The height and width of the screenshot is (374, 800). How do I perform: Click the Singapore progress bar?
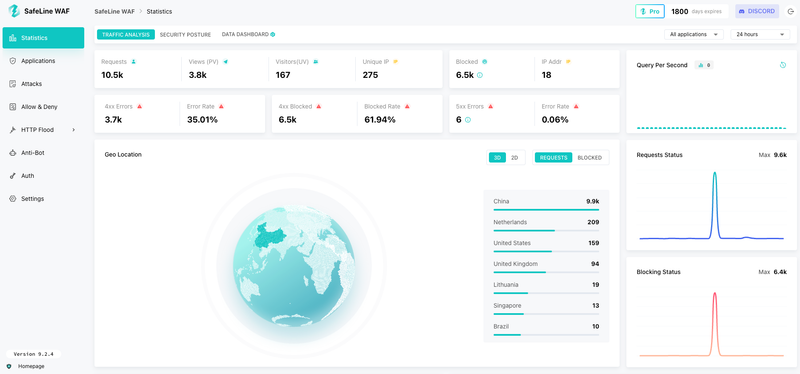546,314
